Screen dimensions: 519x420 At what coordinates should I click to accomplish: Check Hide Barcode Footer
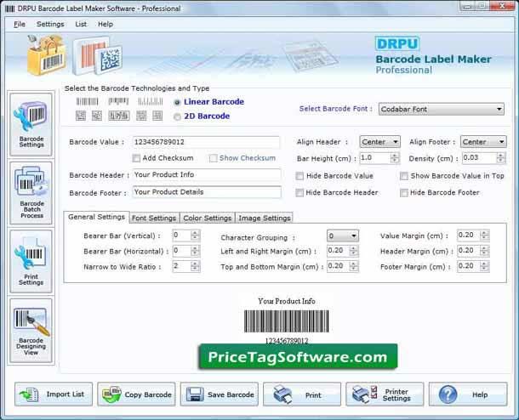coord(404,193)
